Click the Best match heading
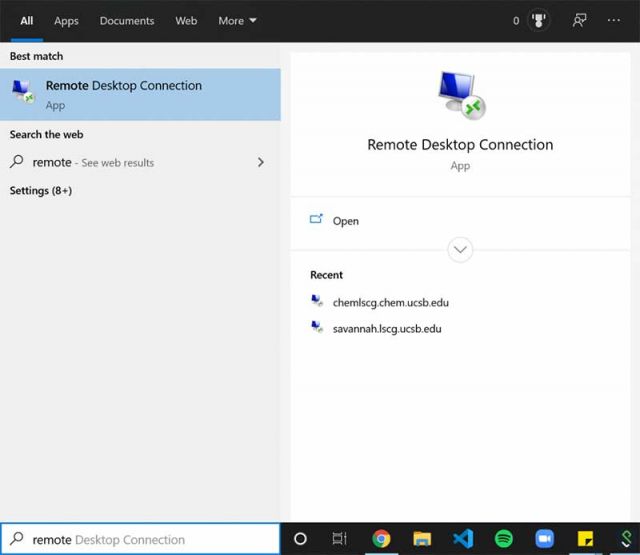The height and width of the screenshot is (555, 640). (36, 56)
